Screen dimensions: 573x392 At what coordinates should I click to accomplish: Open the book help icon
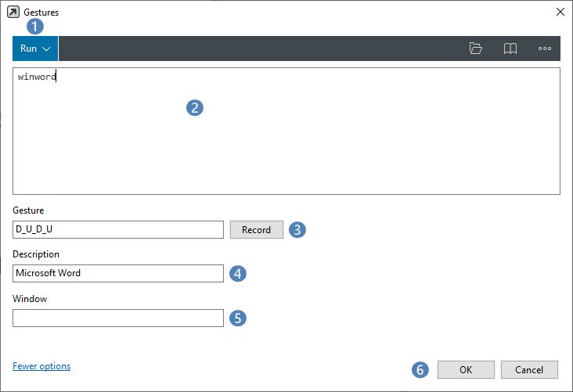pos(510,49)
